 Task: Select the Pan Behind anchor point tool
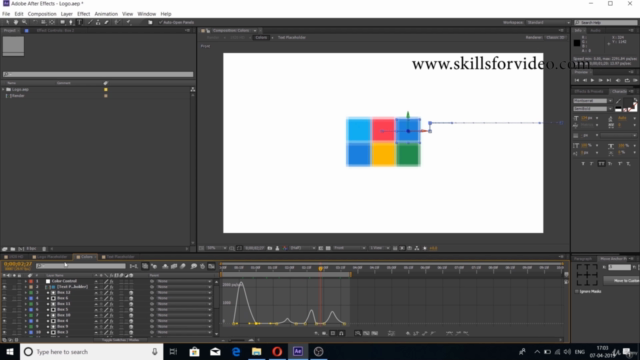point(52,22)
